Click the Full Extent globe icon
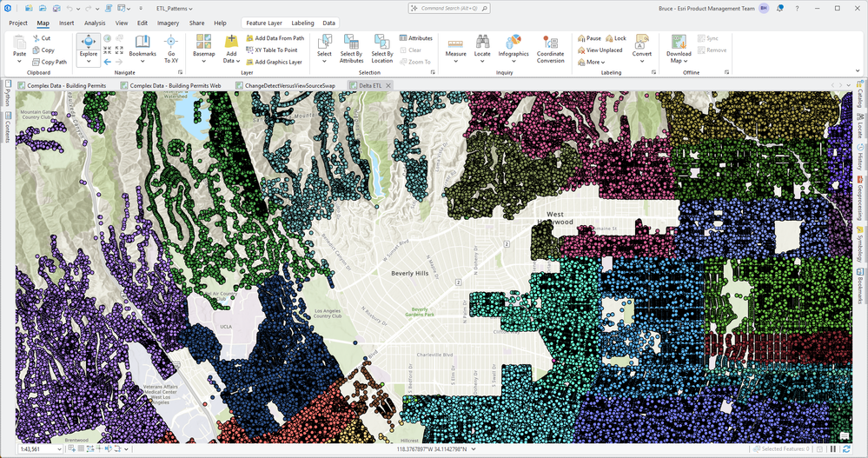The width and height of the screenshot is (868, 458). click(x=108, y=38)
